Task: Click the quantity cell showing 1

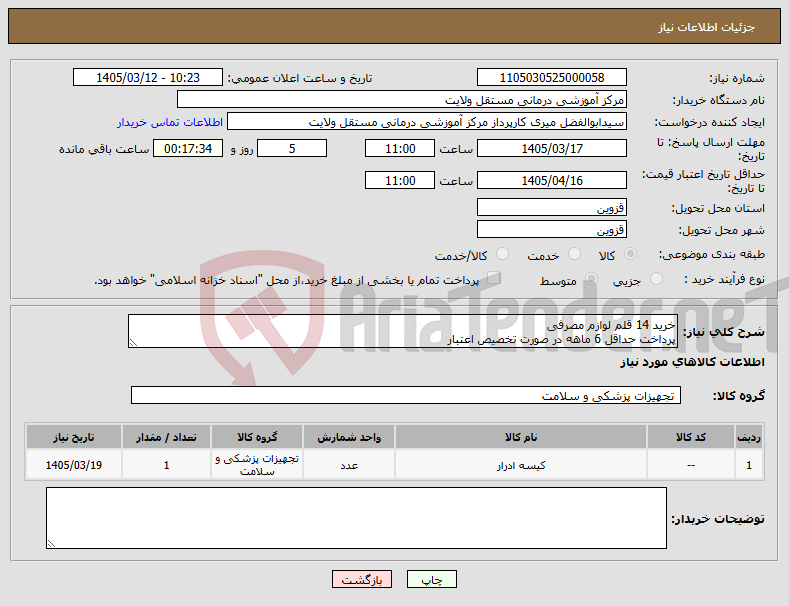Action: (166, 465)
